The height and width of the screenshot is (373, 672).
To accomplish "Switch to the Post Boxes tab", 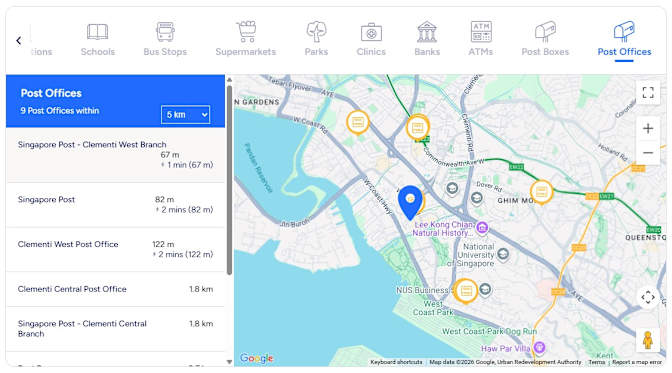I will coord(545,39).
